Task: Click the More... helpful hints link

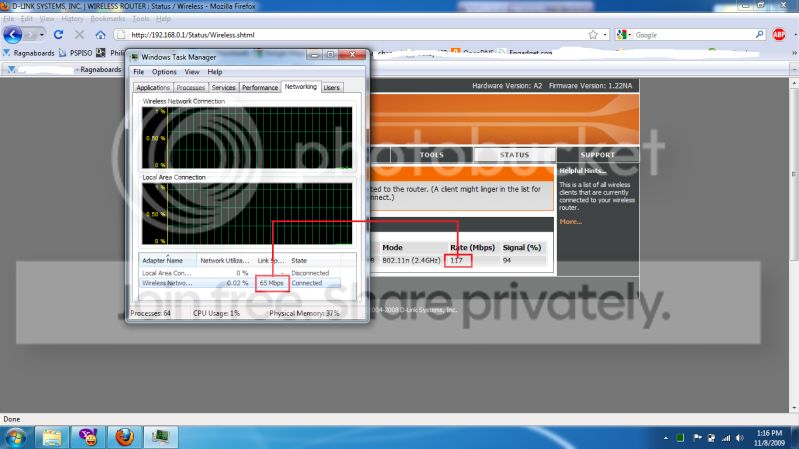Action: [571, 222]
